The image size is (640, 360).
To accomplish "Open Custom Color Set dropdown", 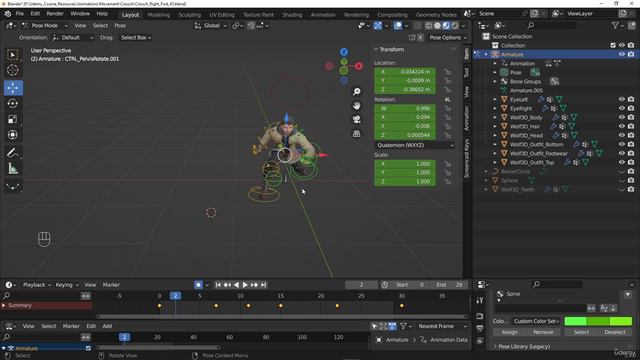I will pos(536,321).
